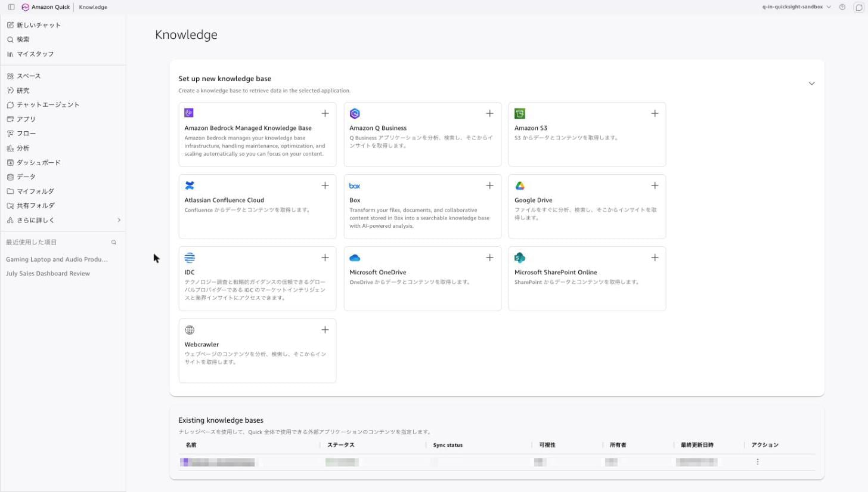Add Amazon S3 knowledge base plus
Viewport: 868px width, 492px height.
(x=655, y=113)
